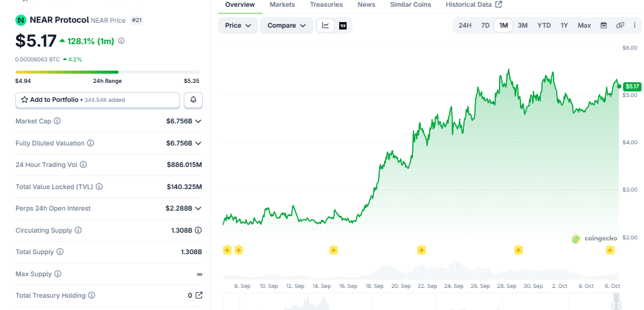Viewport: 644px width, 310px height.
Task: Click the 0.00006063 BTC price text
Action: click(x=37, y=60)
